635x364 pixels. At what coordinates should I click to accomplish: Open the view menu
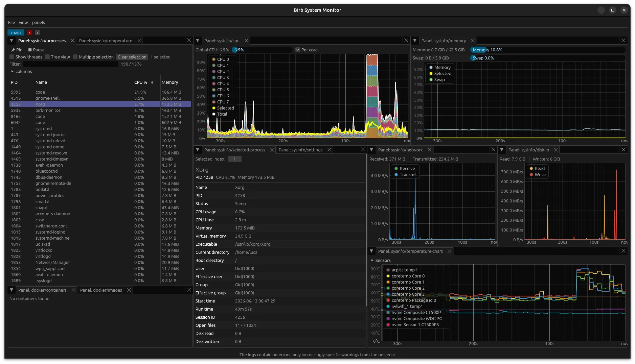pyautogui.click(x=23, y=22)
